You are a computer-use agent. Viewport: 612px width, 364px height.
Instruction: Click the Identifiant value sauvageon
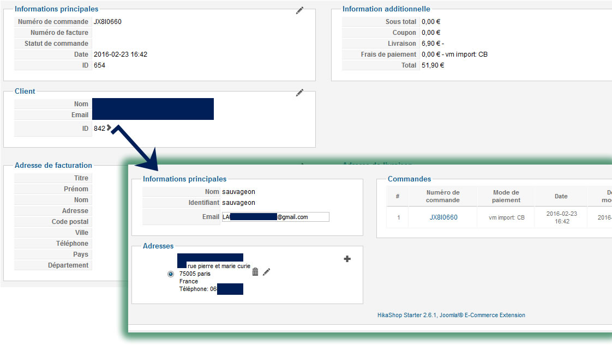(238, 202)
